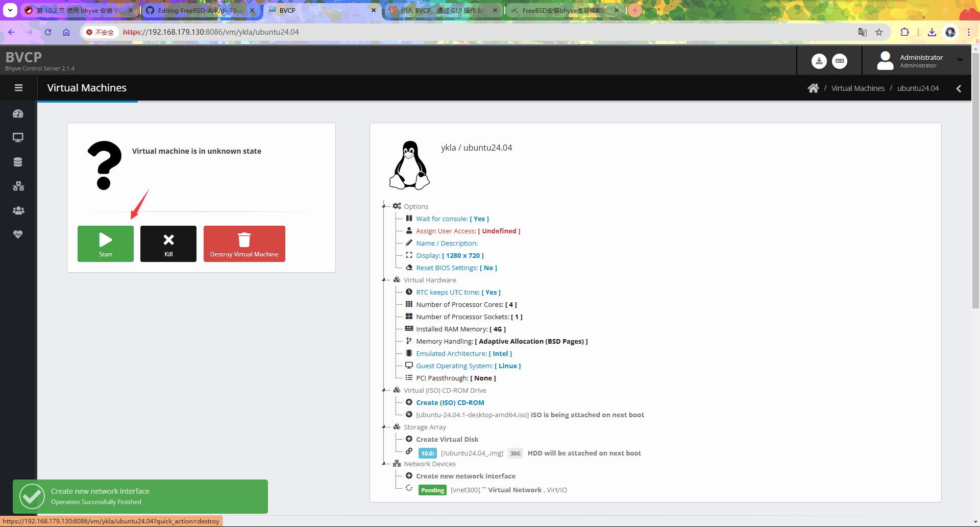Switch to the first bhyve tutorial tab
The height and width of the screenshot is (527, 980).
pos(80,10)
